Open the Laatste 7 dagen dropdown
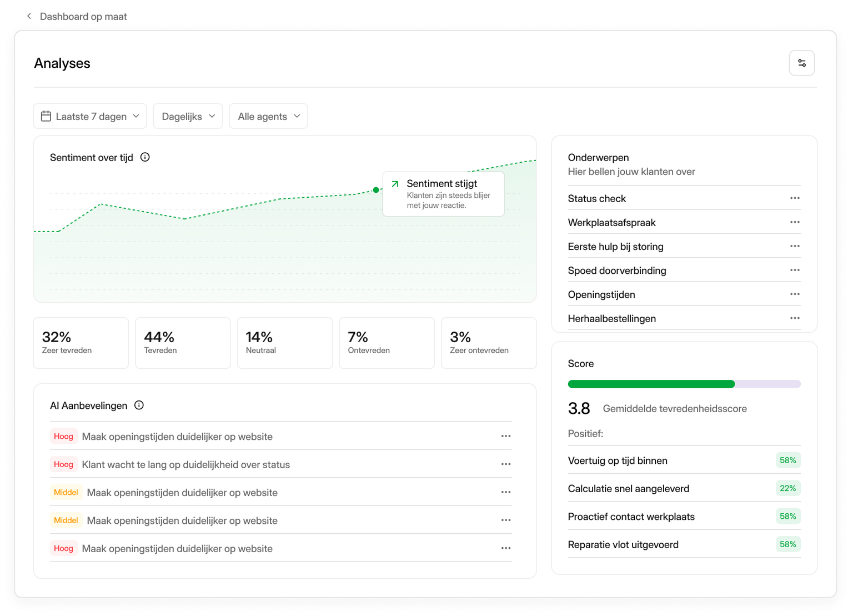Screen dimensions: 853x616 [x=89, y=116]
